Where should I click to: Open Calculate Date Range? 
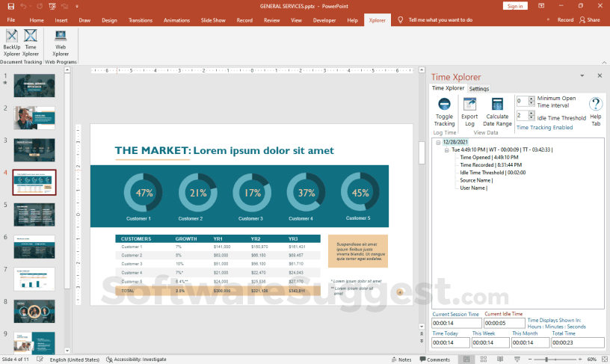point(497,110)
